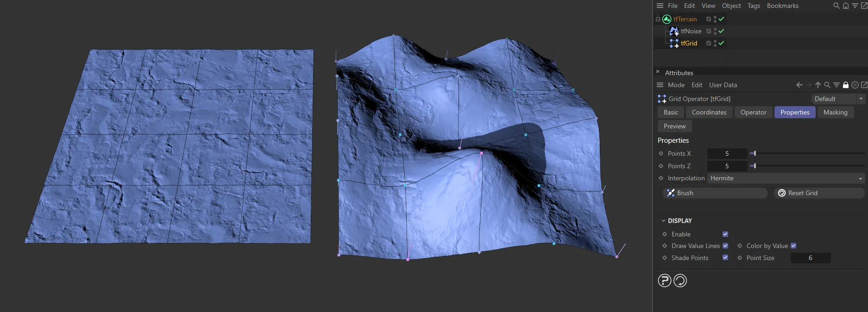Click the up arrow in Attributes toolbar

[x=818, y=85]
